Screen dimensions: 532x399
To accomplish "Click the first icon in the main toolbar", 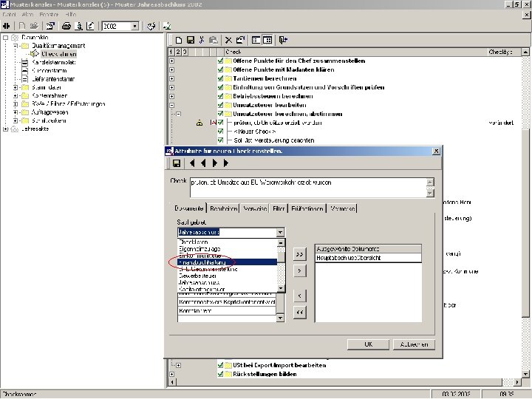I will (x=7, y=26).
